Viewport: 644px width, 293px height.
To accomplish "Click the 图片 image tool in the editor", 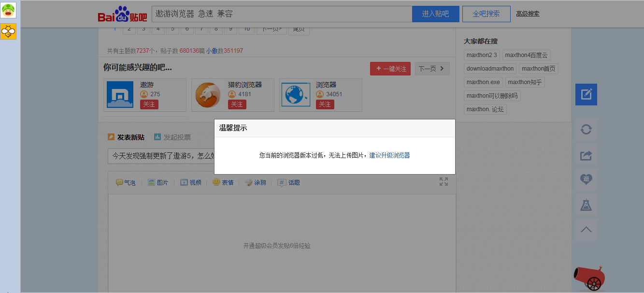I will coord(158,182).
